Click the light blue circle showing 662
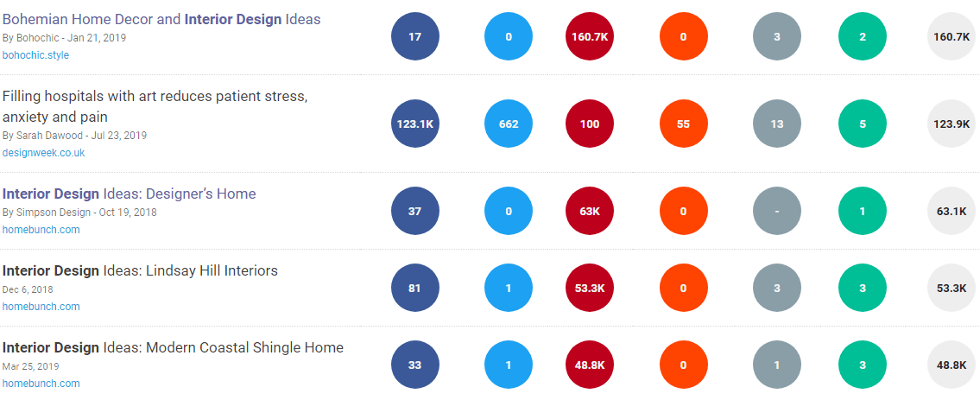 509,124
